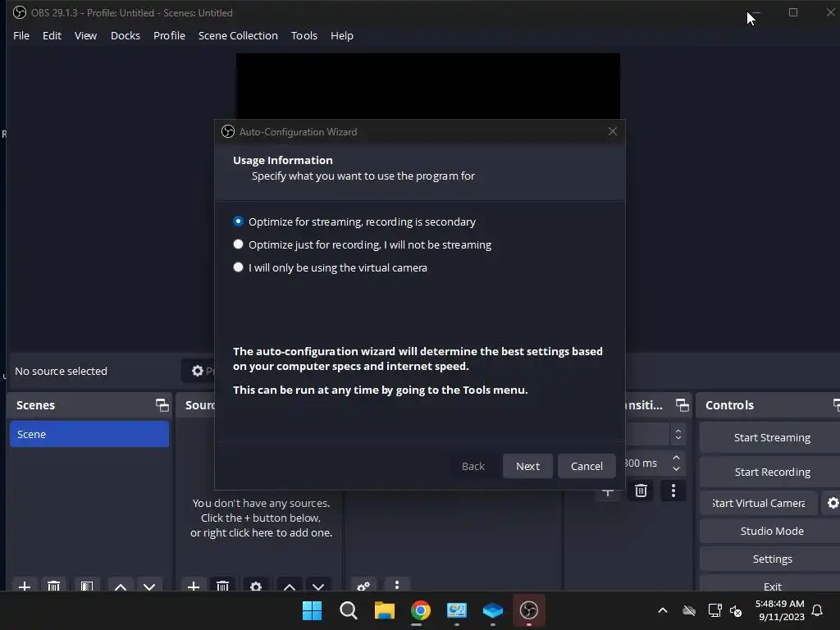This screenshot has width=840, height=630.
Task: Open Windows Start menu
Action: (313, 610)
